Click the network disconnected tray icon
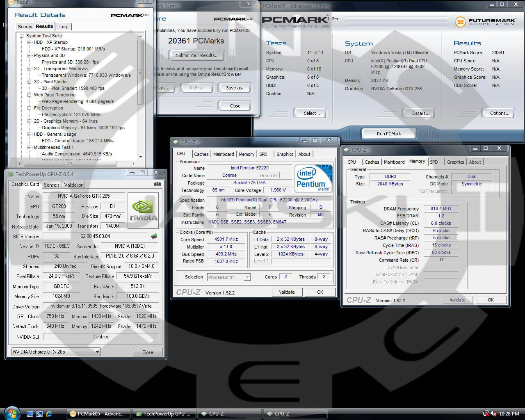Screen dimensions: 525x420 [486, 414]
